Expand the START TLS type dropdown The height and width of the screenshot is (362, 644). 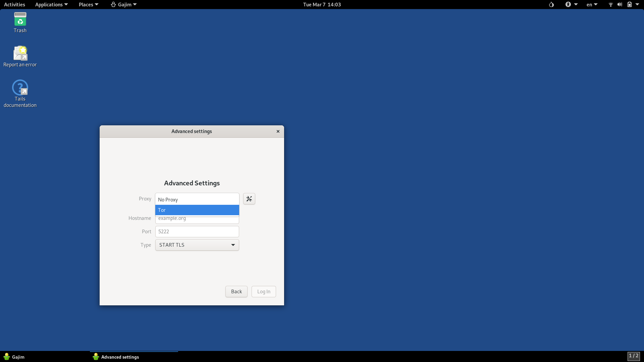coord(197,245)
